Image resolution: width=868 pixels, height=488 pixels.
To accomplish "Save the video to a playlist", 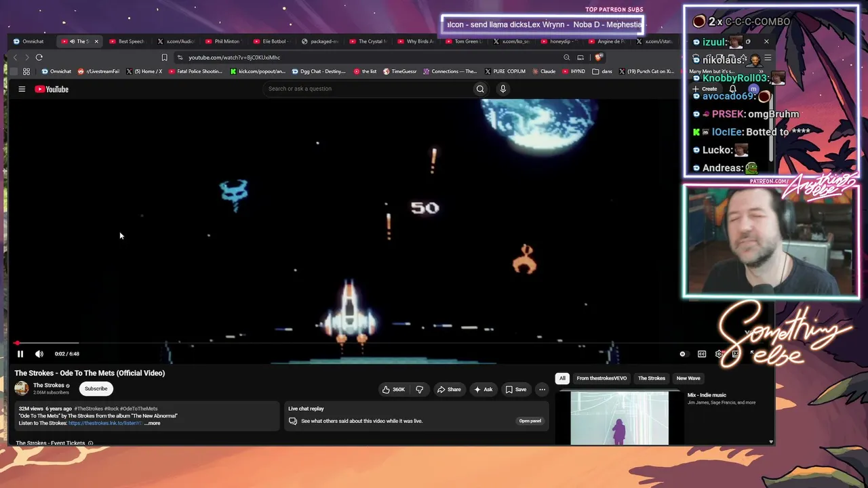I will tap(516, 389).
